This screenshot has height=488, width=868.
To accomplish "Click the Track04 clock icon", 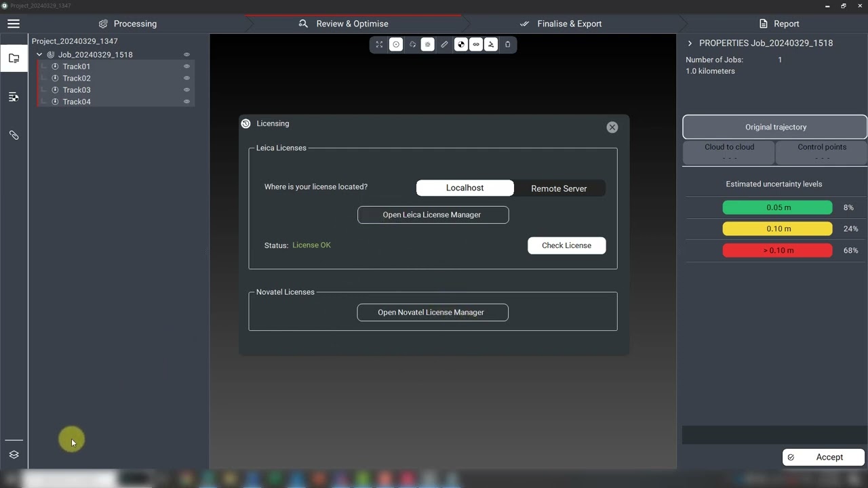I will point(56,102).
